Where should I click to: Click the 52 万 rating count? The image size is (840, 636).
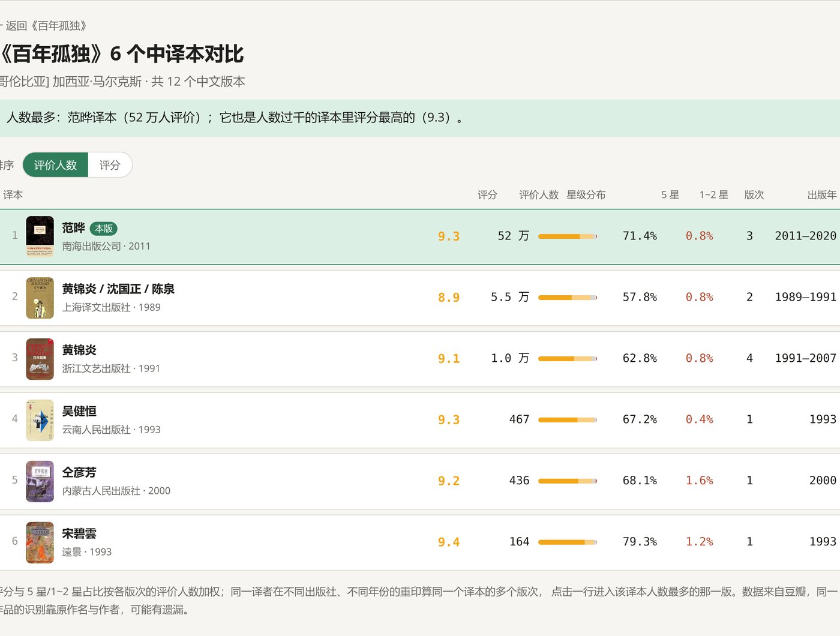pyautogui.click(x=514, y=236)
